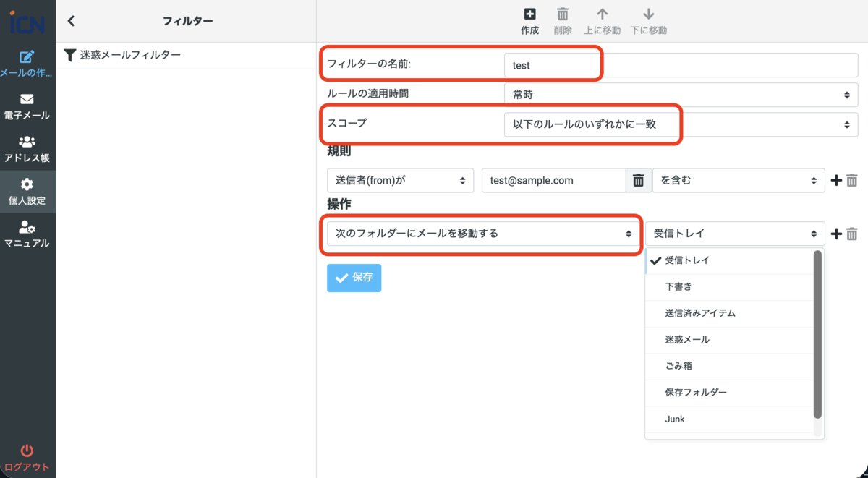The width and height of the screenshot is (868, 478).
Task: Open the 送信者(from)が condition dropdown
Action: (x=400, y=180)
